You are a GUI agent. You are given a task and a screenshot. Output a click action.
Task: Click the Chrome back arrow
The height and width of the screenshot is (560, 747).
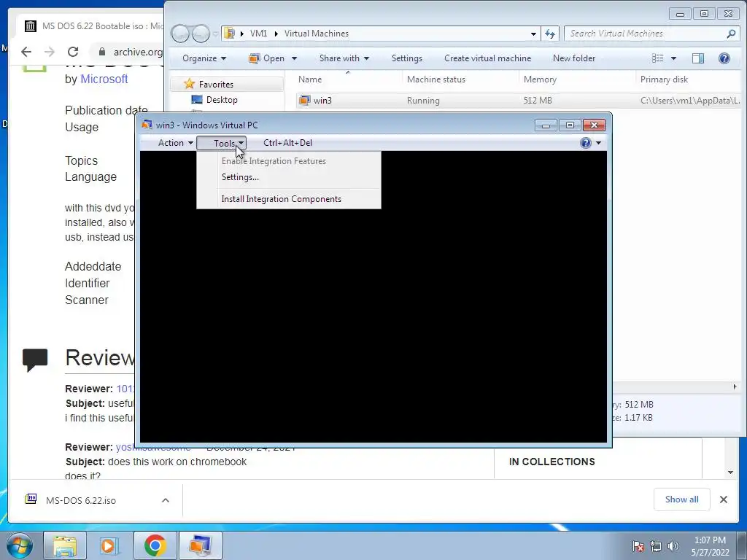tap(26, 52)
